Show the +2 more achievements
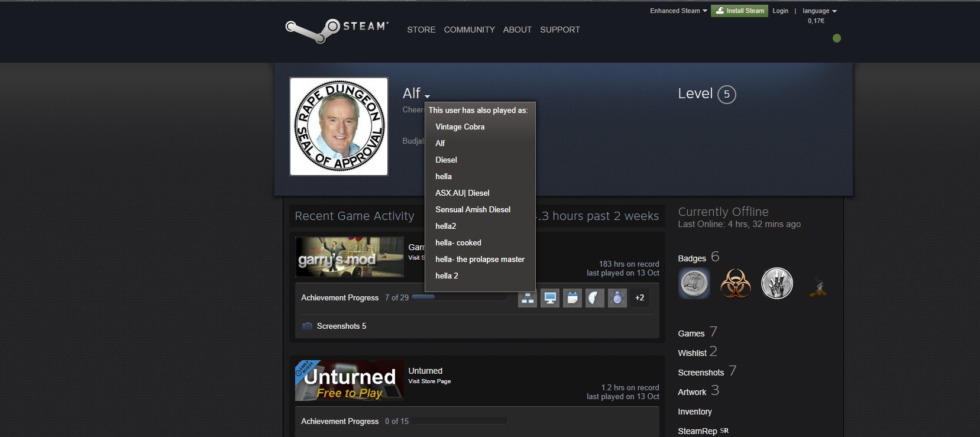Screen dimensions: 980x437 (x=639, y=298)
